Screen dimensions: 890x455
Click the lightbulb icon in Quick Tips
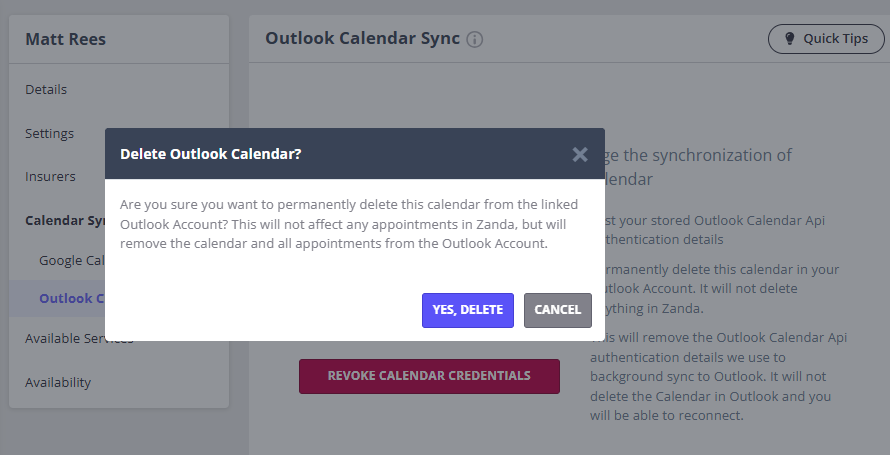point(789,39)
